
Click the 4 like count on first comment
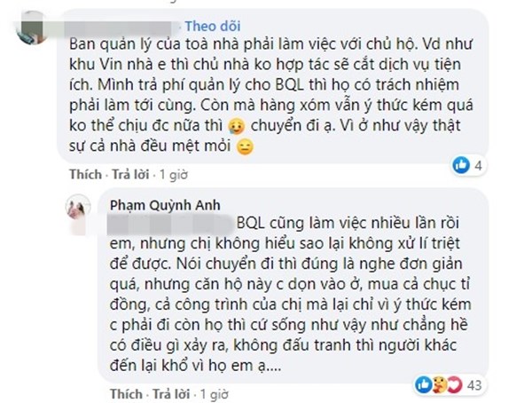tap(502, 163)
